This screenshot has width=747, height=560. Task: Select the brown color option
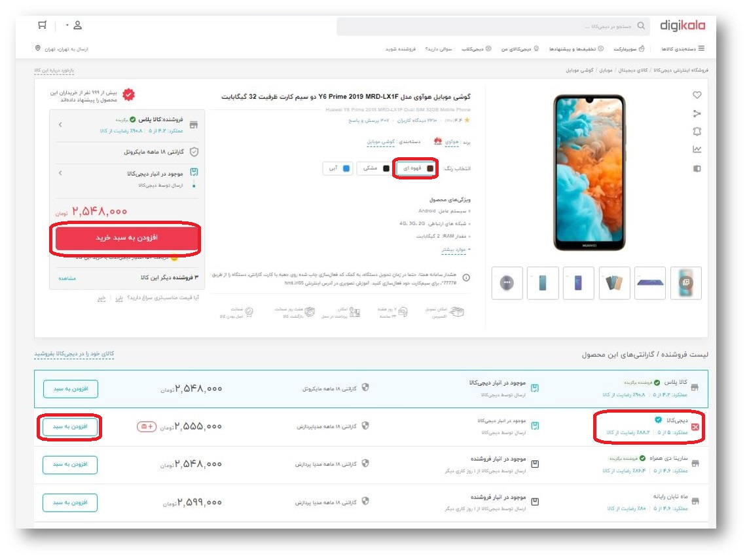[416, 168]
